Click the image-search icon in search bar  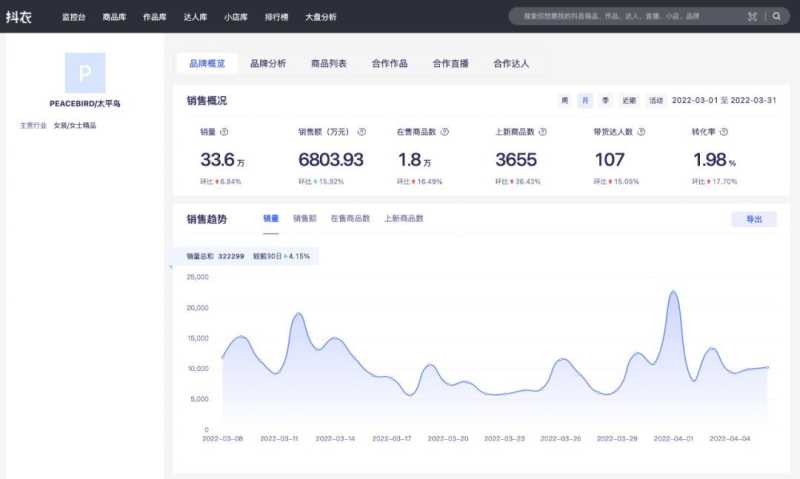click(x=752, y=16)
